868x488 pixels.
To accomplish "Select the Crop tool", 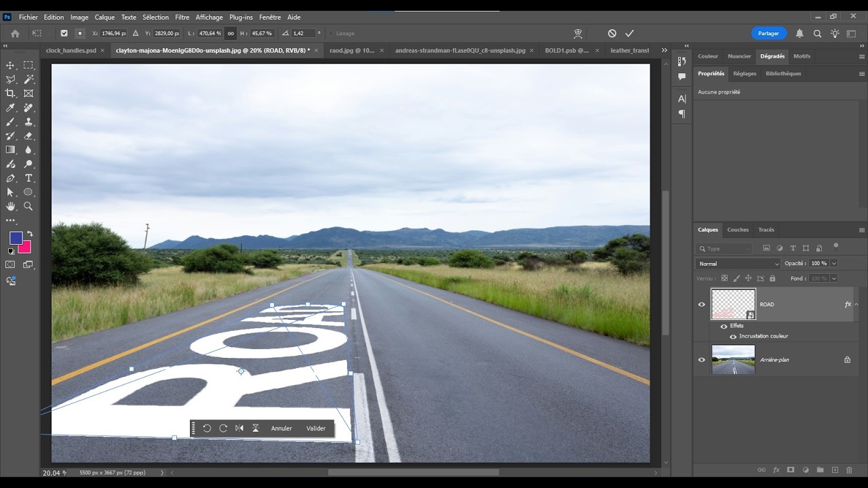I will 10,94.
